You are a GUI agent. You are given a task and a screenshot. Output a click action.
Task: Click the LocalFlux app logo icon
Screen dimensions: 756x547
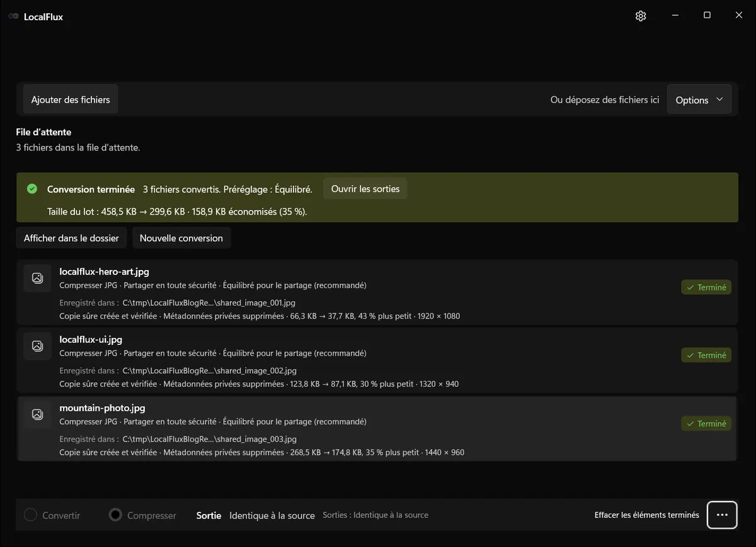click(13, 16)
